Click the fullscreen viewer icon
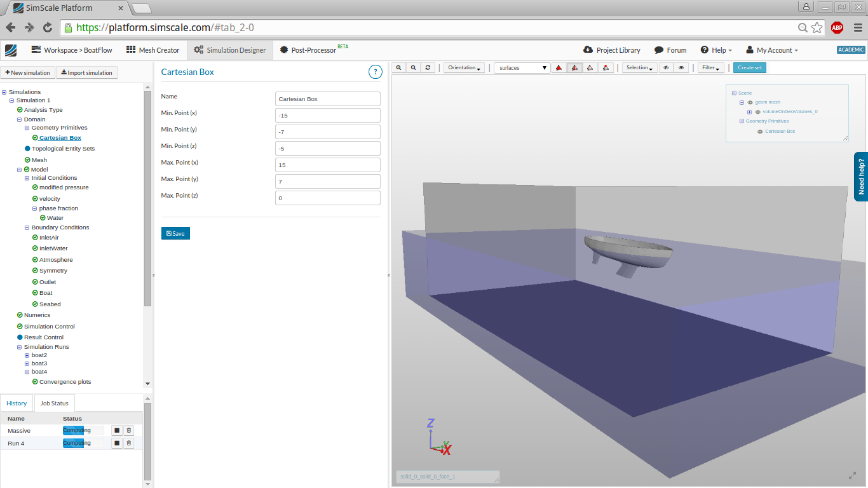Screen dimensions: 868x488 click(x=853, y=475)
